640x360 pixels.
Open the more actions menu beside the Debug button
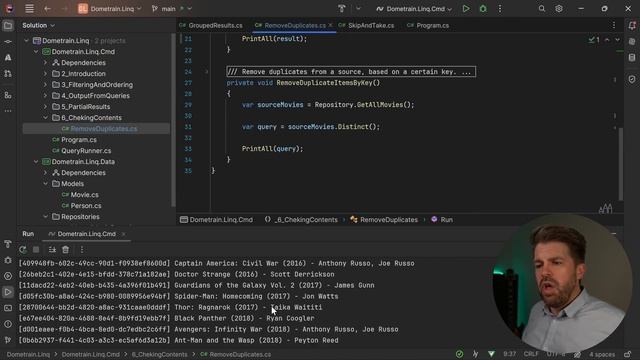coord(500,9)
